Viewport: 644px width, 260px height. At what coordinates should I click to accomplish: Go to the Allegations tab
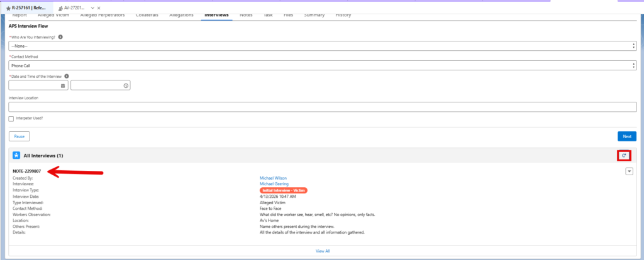(181, 15)
